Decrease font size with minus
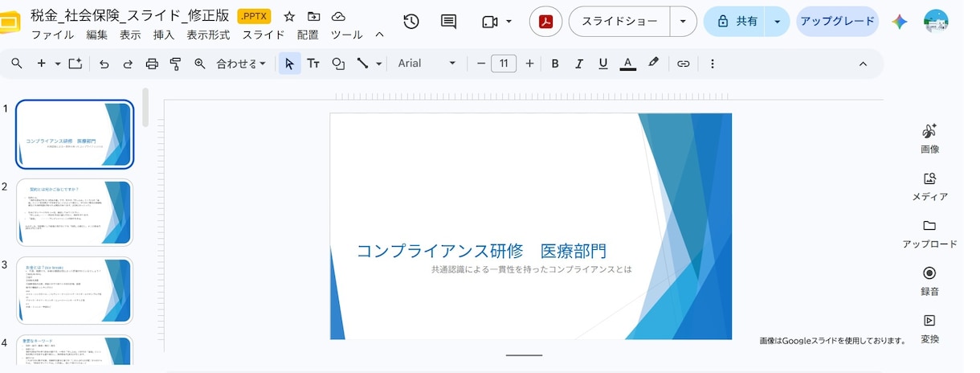 (x=481, y=64)
